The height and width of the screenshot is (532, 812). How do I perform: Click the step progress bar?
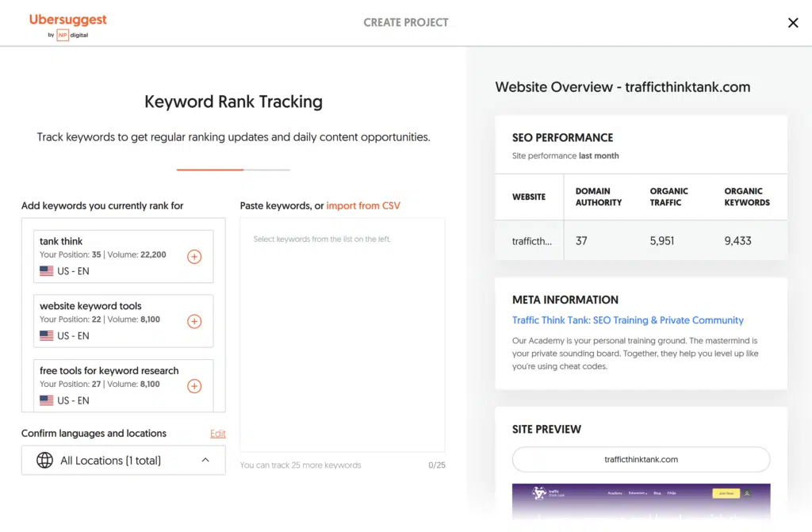(233, 170)
